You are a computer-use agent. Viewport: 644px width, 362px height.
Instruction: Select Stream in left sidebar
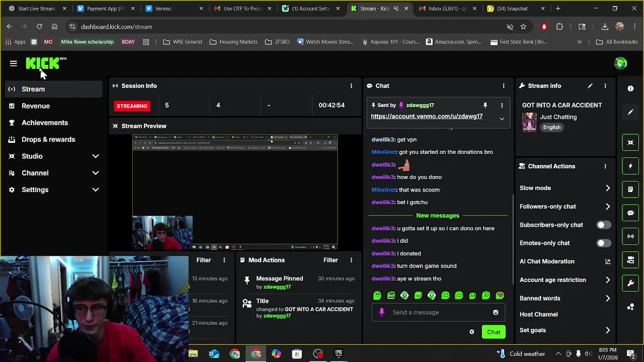coord(54,89)
